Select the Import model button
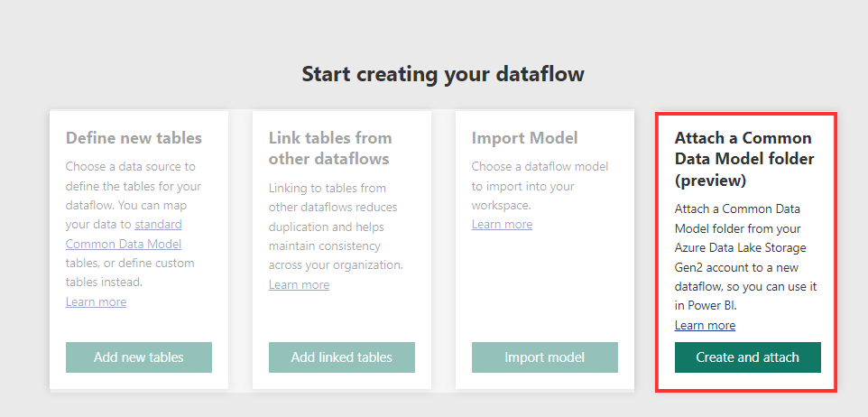 545,357
